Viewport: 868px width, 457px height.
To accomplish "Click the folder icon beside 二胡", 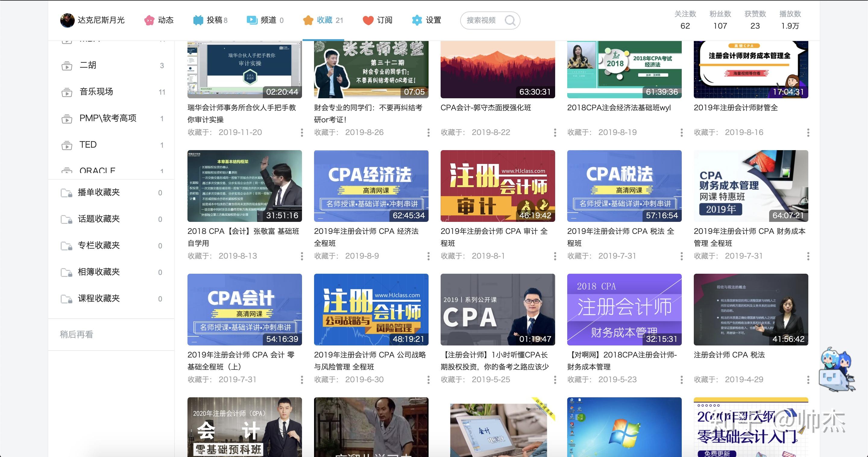I will click(67, 66).
